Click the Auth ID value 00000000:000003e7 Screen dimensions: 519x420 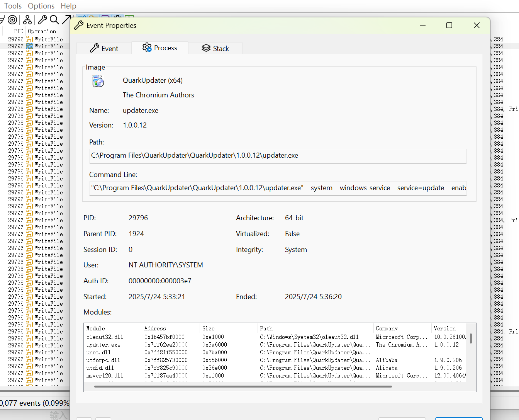click(160, 281)
